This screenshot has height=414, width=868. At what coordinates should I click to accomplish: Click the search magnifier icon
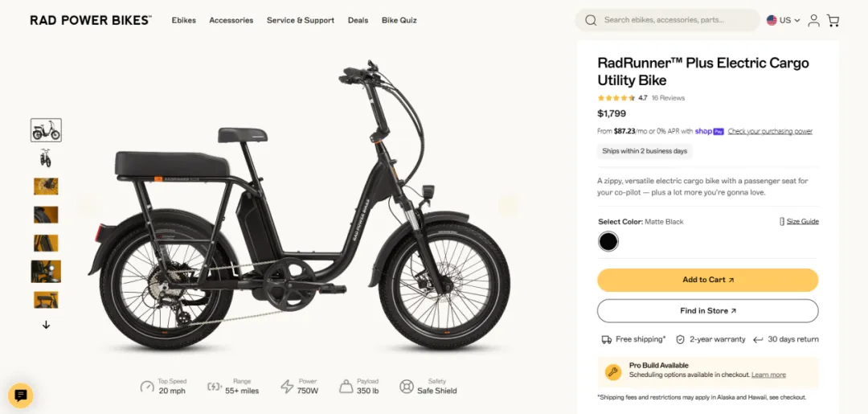click(x=591, y=20)
